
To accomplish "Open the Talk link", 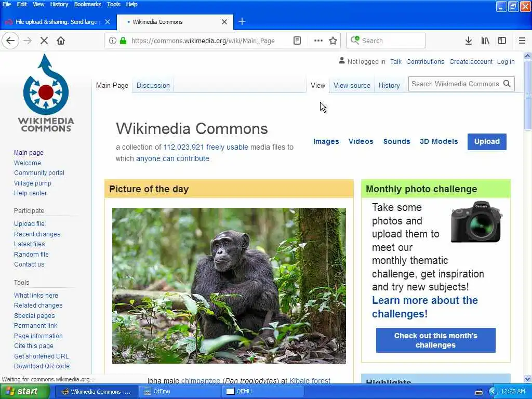I will pos(395,62).
